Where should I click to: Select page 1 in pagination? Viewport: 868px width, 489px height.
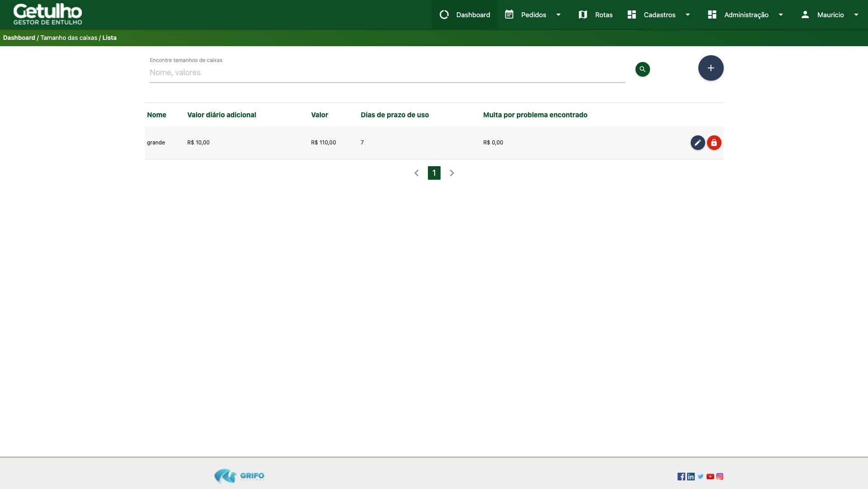coord(434,173)
